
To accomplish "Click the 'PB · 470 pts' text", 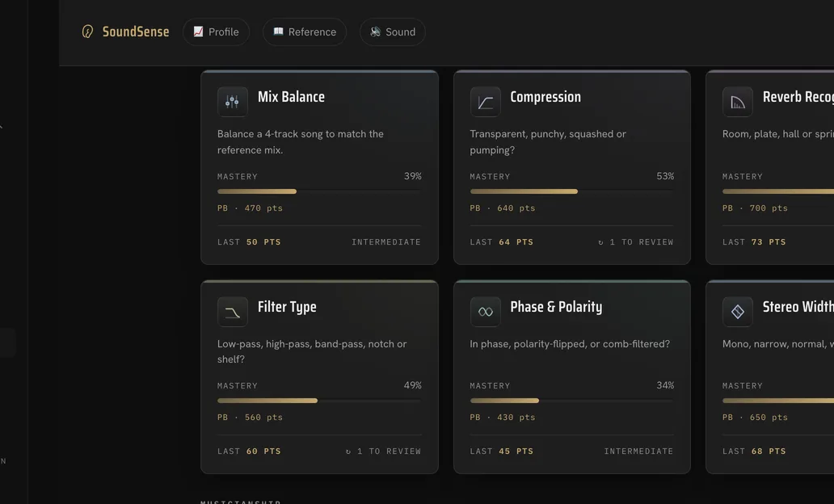I will (250, 208).
